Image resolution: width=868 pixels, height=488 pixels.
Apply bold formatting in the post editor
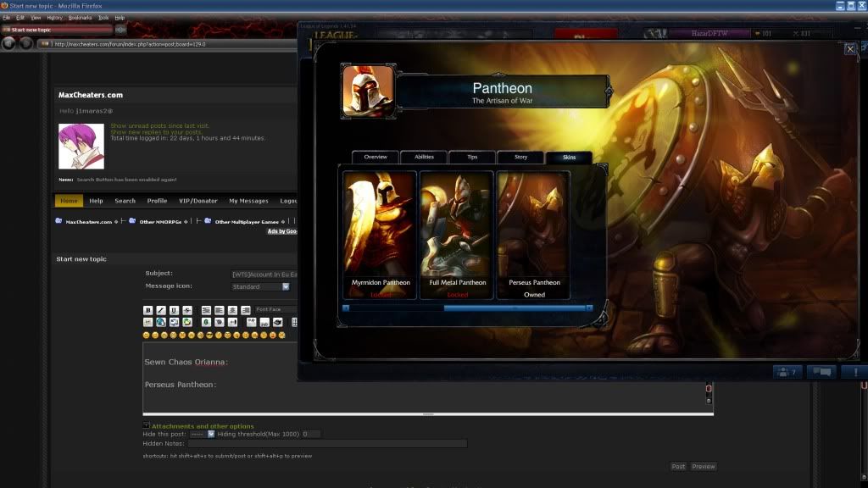[148, 309]
